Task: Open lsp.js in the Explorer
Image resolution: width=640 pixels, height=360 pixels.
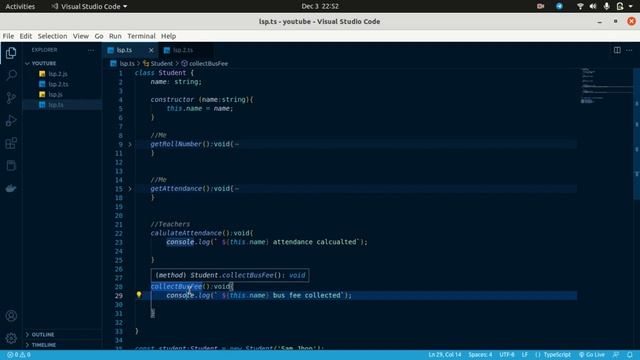Action: point(56,94)
